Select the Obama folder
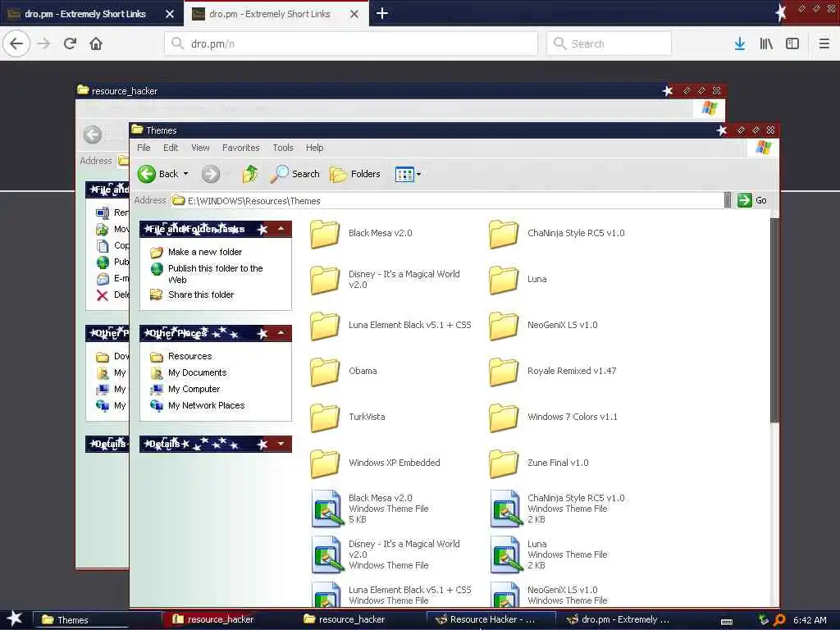840x630 pixels. pos(344,372)
